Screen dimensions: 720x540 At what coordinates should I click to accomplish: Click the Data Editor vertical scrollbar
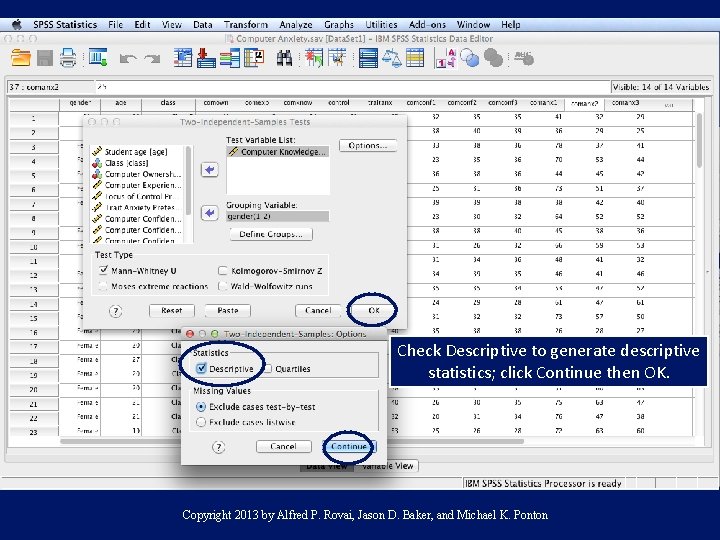[699, 141]
